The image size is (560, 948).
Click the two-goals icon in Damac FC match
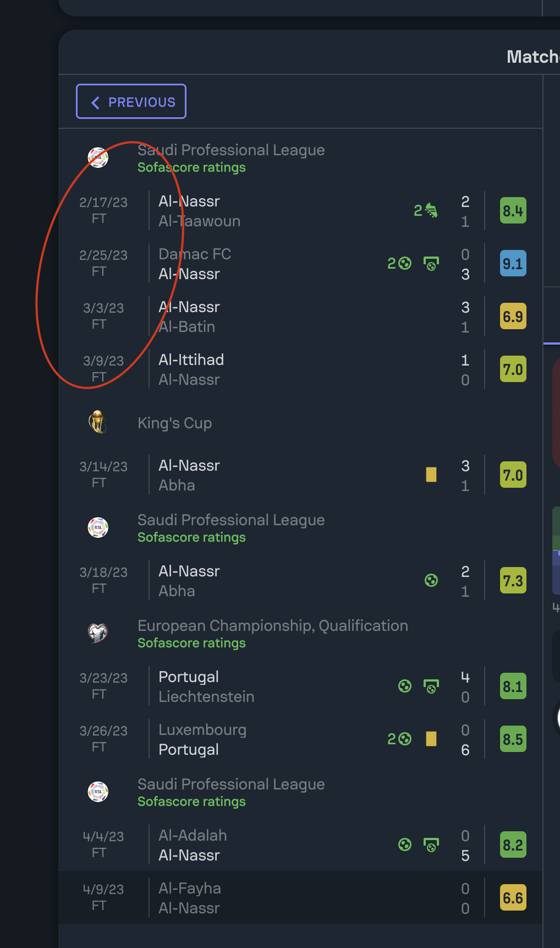[400, 264]
